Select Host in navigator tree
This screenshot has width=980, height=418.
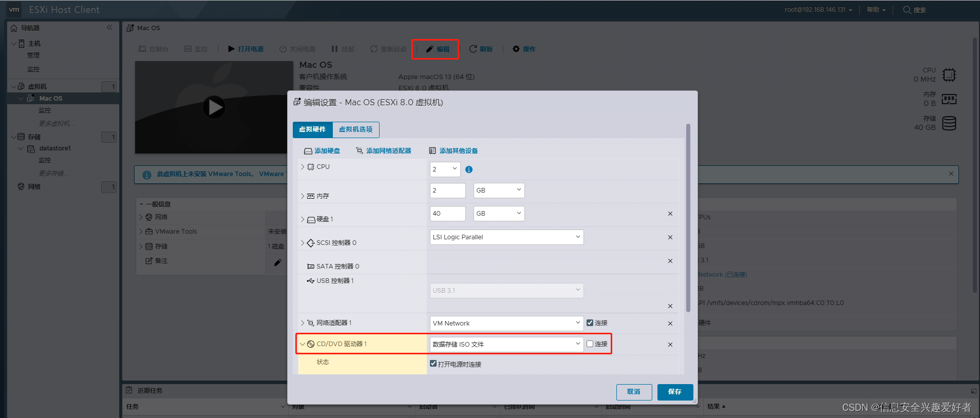[34, 44]
